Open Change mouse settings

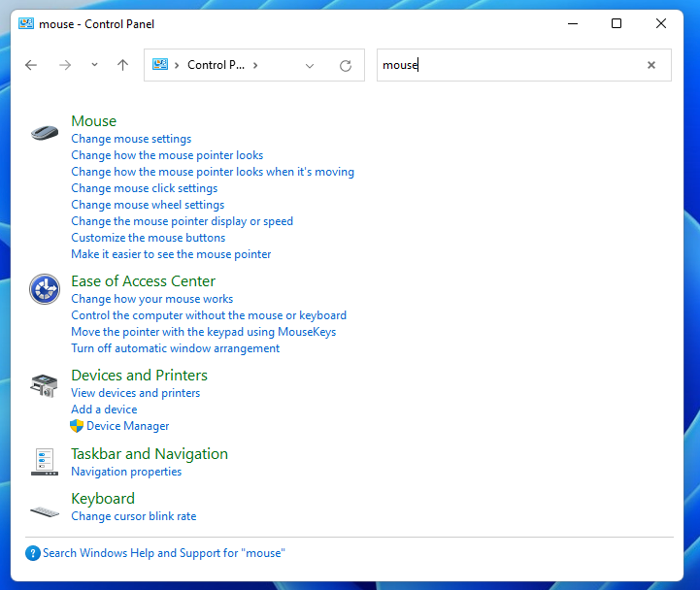(131, 139)
